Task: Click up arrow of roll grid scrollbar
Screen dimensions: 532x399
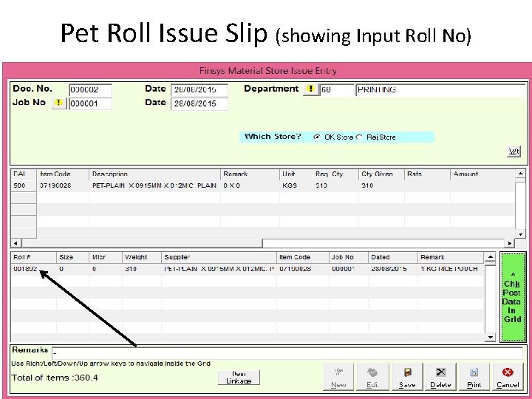Action: [x=490, y=257]
